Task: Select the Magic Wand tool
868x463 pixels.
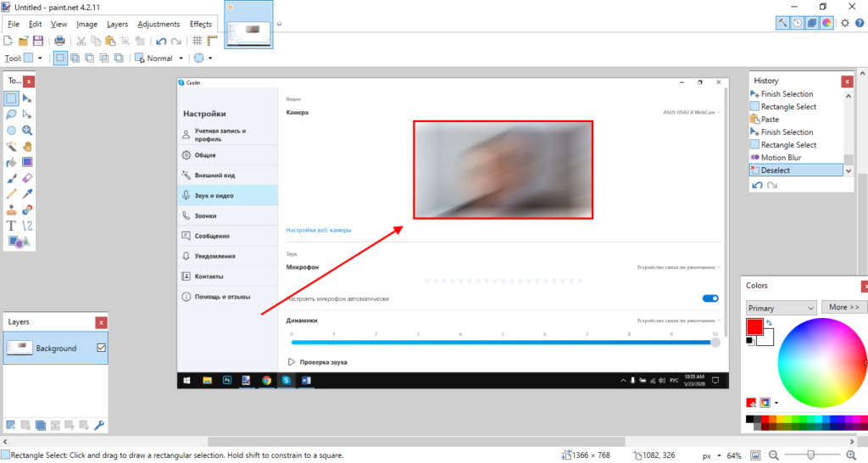Action: pyautogui.click(x=12, y=146)
